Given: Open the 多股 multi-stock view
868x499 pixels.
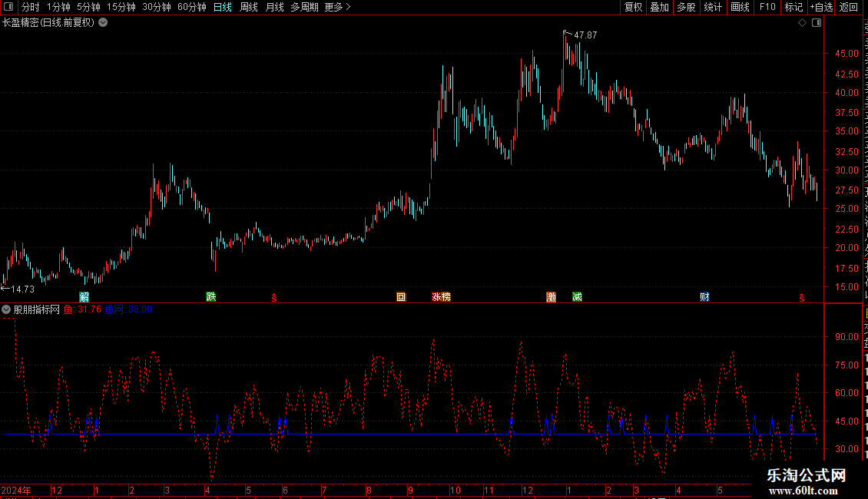Looking at the screenshot, I should point(686,7).
